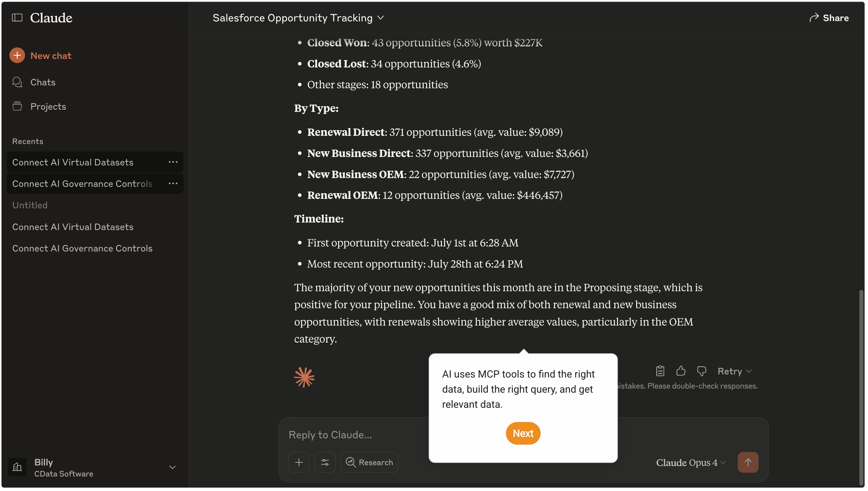Give the response a thumbs up

(x=680, y=371)
